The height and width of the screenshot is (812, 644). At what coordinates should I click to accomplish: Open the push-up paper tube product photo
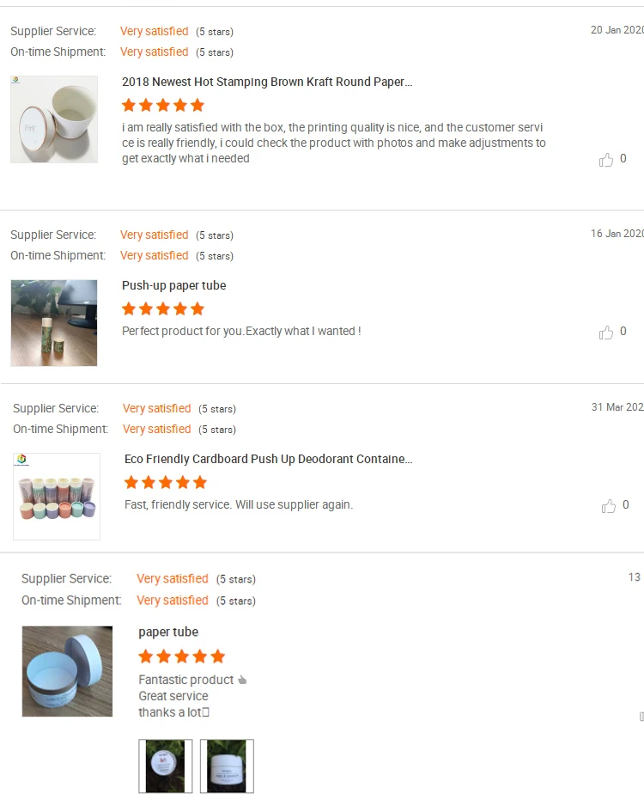click(x=54, y=323)
